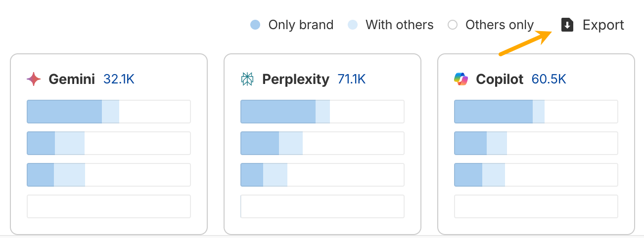The width and height of the screenshot is (644, 238).
Task: Select the Perplexity card title
Action: point(295,79)
